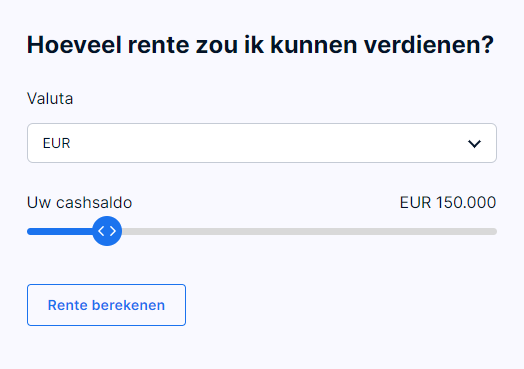Open the EUR currency dropdown
This screenshot has height=369, width=524.
point(262,143)
